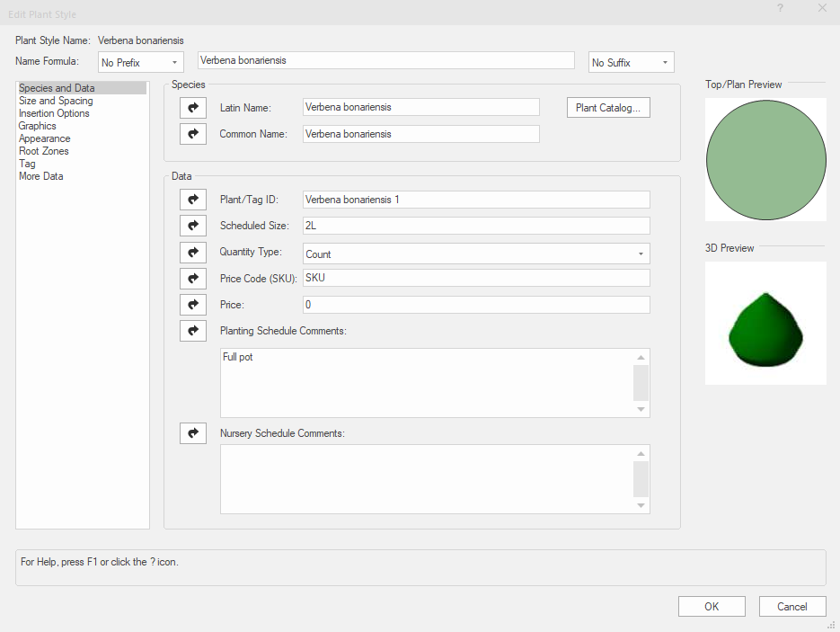Open the Plant Catalog
The image size is (840, 632).
607,108
